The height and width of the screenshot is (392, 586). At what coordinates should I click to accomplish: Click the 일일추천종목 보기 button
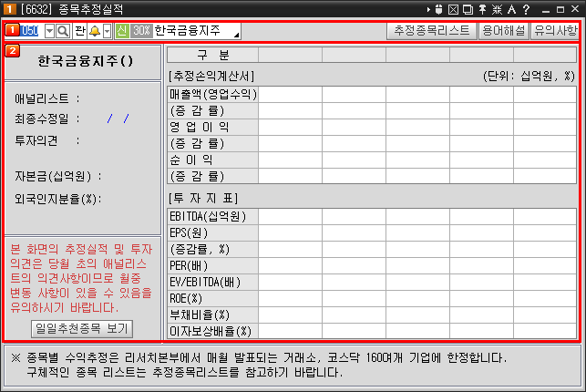[82, 328]
